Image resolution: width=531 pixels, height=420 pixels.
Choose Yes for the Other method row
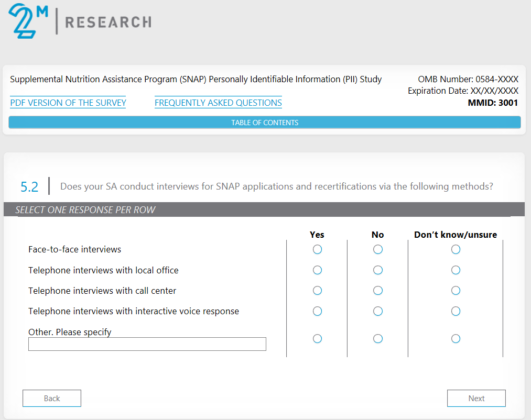point(317,339)
